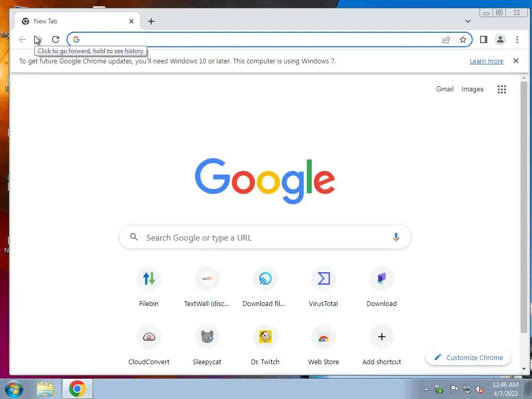Open the Filebin shortcut
532x399 pixels.
click(149, 287)
